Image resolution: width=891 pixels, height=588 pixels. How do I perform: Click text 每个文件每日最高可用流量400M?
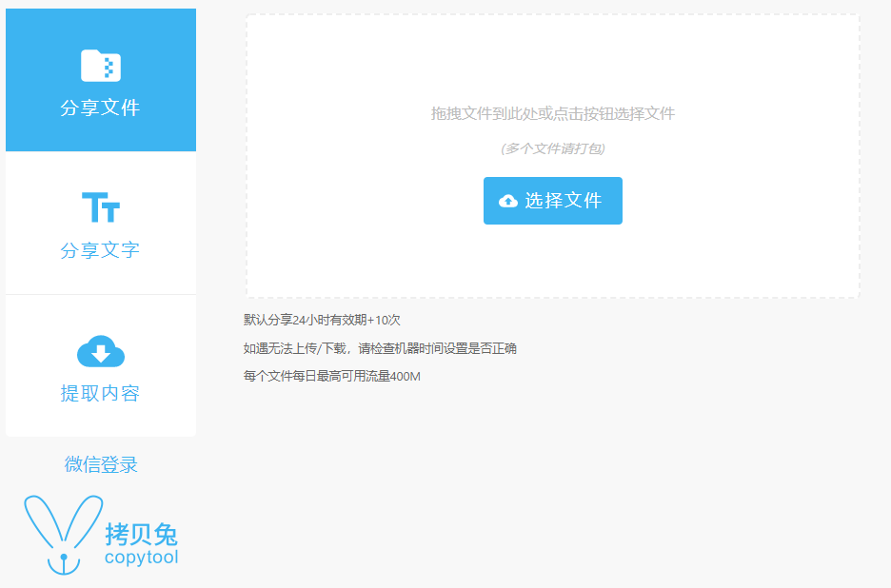click(x=332, y=376)
